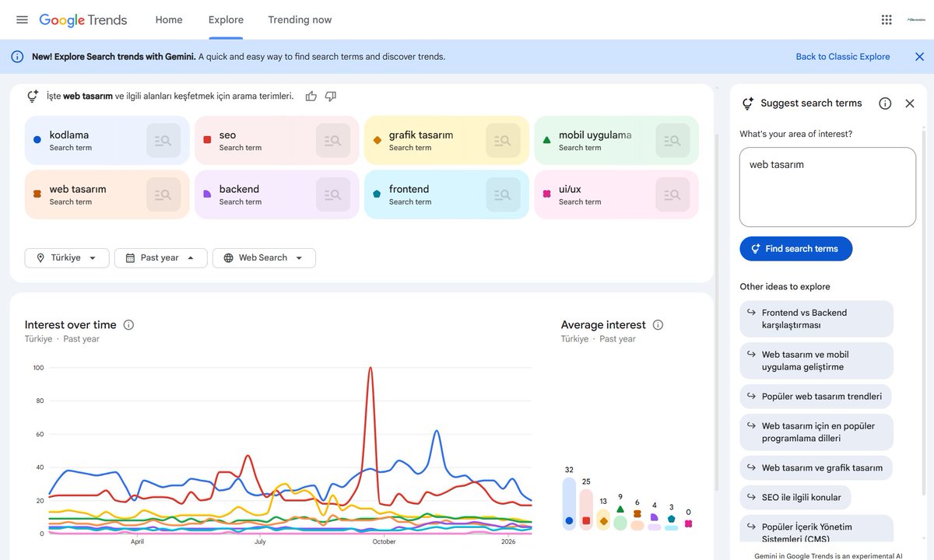Viewport: 934px width, 560px height.
Task: Switch to the Trending now tab
Action: 299,19
